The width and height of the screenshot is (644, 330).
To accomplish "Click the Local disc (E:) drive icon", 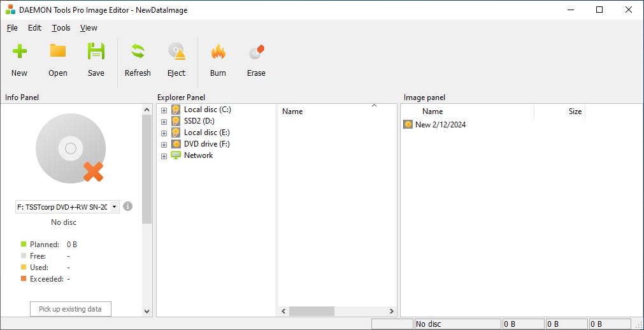I will (x=176, y=133).
